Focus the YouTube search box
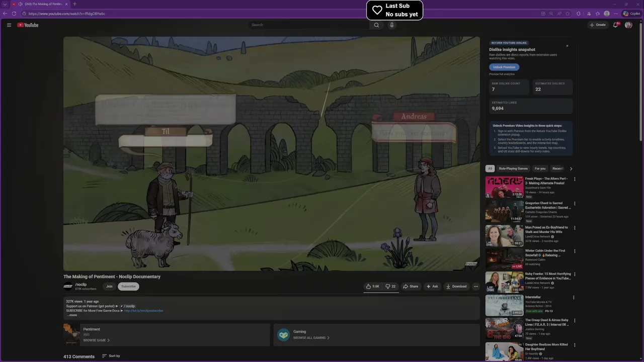 coord(309,25)
